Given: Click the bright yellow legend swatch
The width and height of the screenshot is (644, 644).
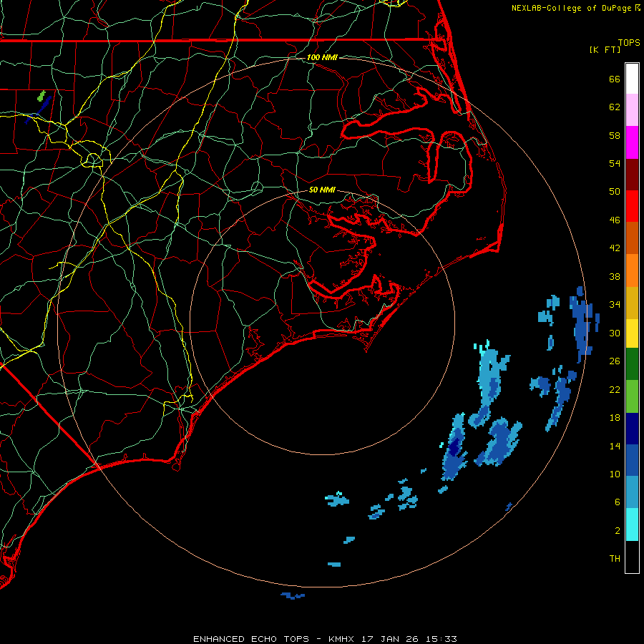Looking at the screenshot, I should point(632,333).
